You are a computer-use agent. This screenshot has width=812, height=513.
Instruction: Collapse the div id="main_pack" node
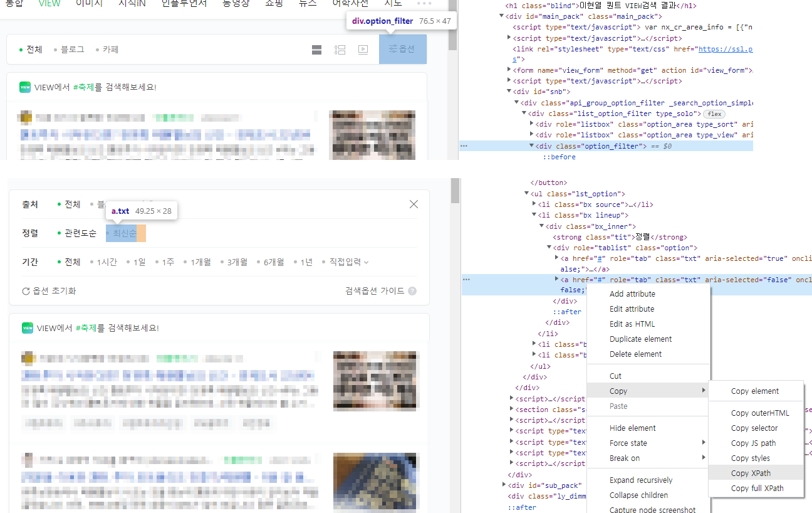(502, 16)
